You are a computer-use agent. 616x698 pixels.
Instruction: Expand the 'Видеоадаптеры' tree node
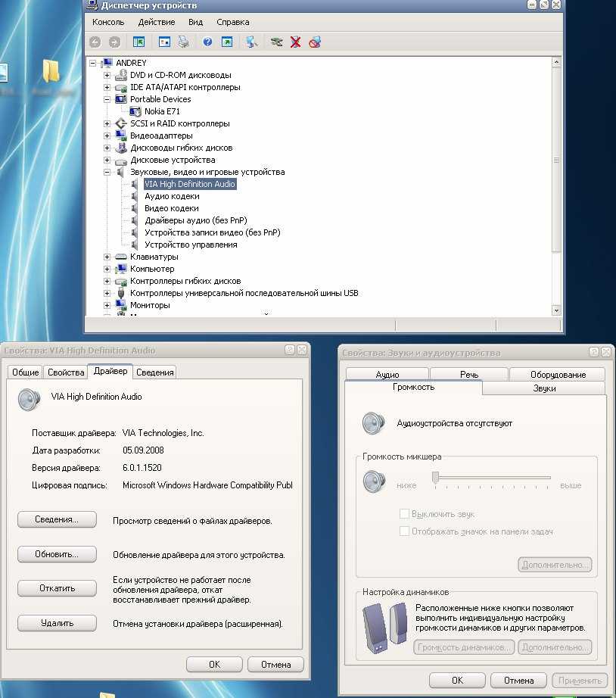pyautogui.click(x=107, y=136)
